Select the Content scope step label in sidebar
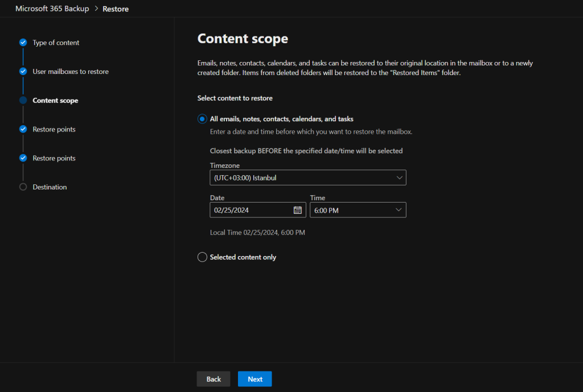Image resolution: width=583 pixels, height=392 pixels. click(x=55, y=101)
